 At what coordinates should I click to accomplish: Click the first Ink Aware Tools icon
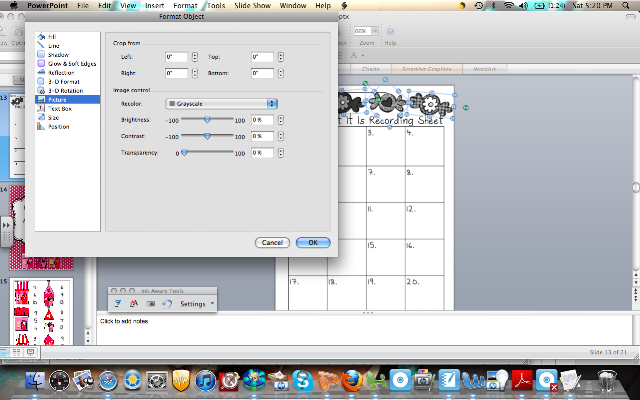[118, 304]
